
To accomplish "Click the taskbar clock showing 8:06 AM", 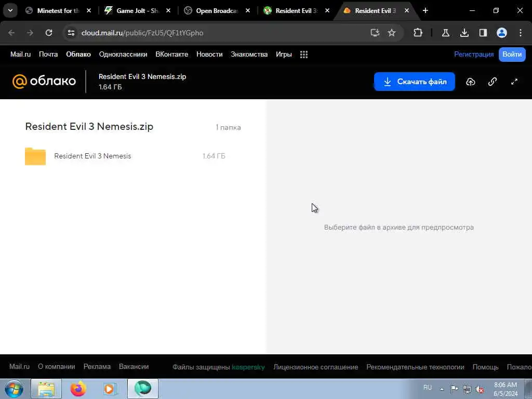I will click(506, 389).
